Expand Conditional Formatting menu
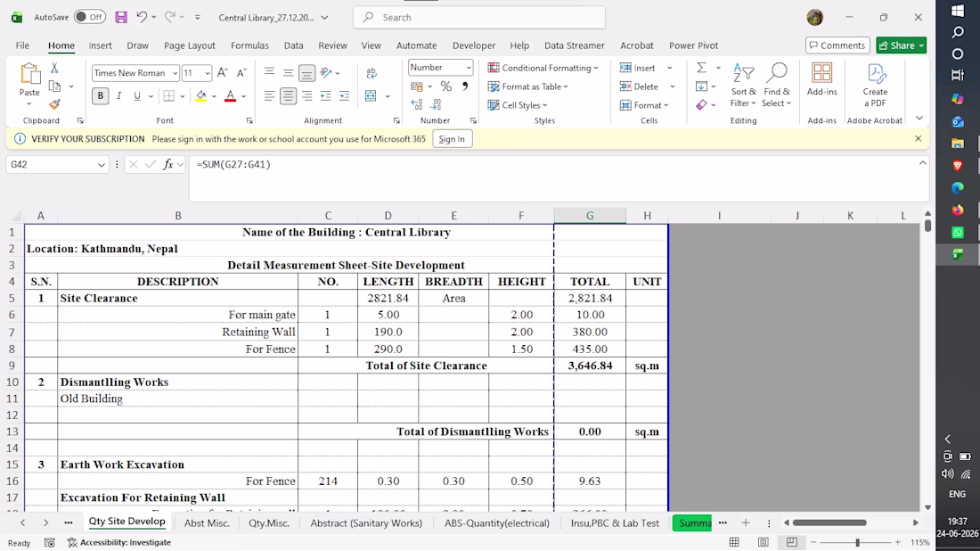 click(543, 68)
